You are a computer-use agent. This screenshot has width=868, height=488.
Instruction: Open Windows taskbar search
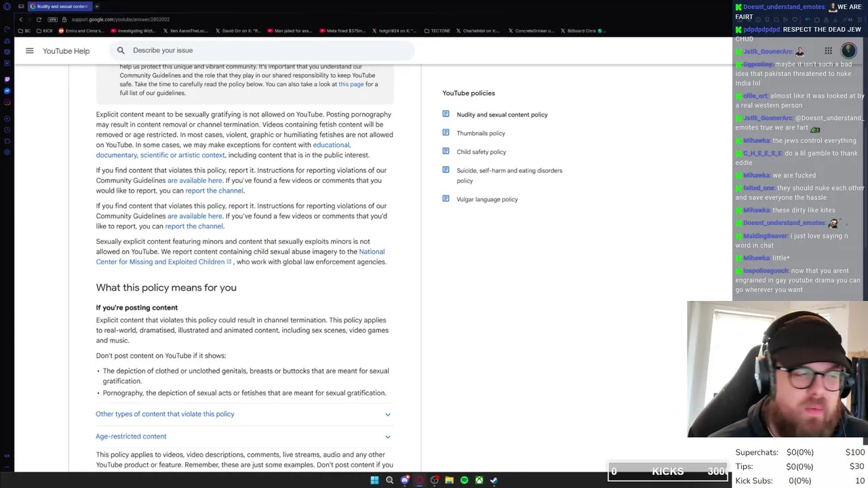[x=389, y=480]
